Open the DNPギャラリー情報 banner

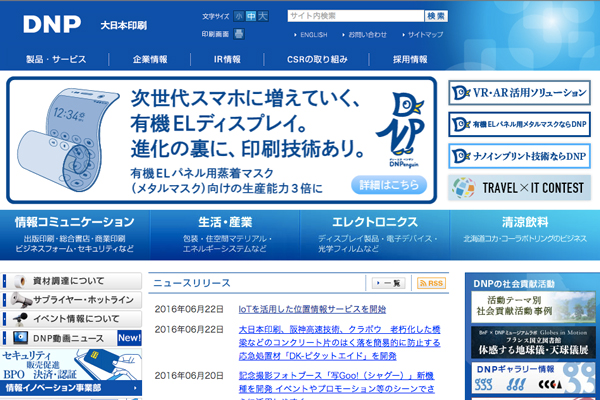coord(533,377)
